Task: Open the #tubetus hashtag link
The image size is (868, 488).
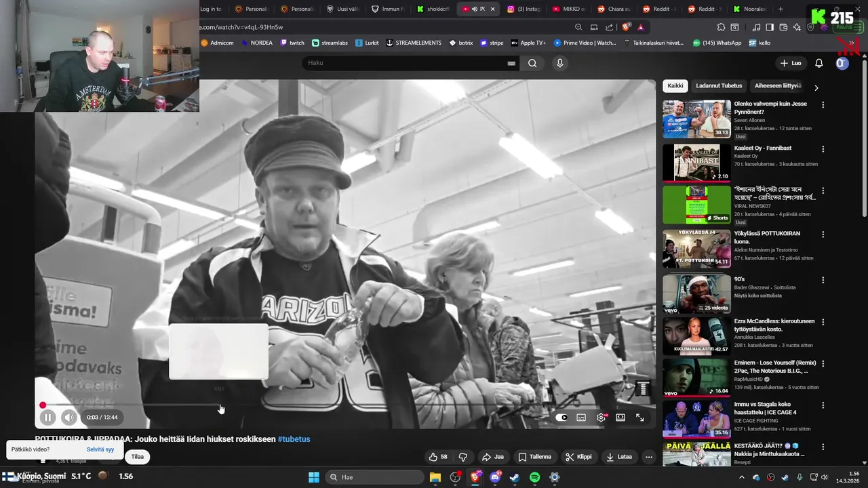Action: [x=294, y=439]
